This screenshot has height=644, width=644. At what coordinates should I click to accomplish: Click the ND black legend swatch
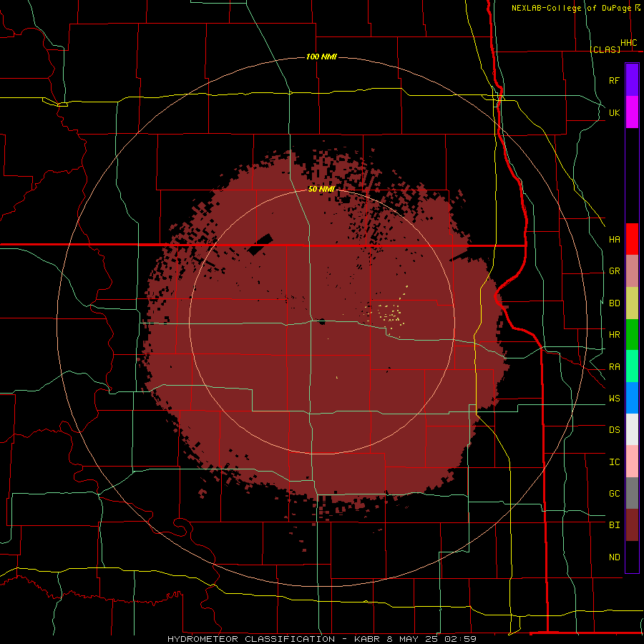click(632, 557)
